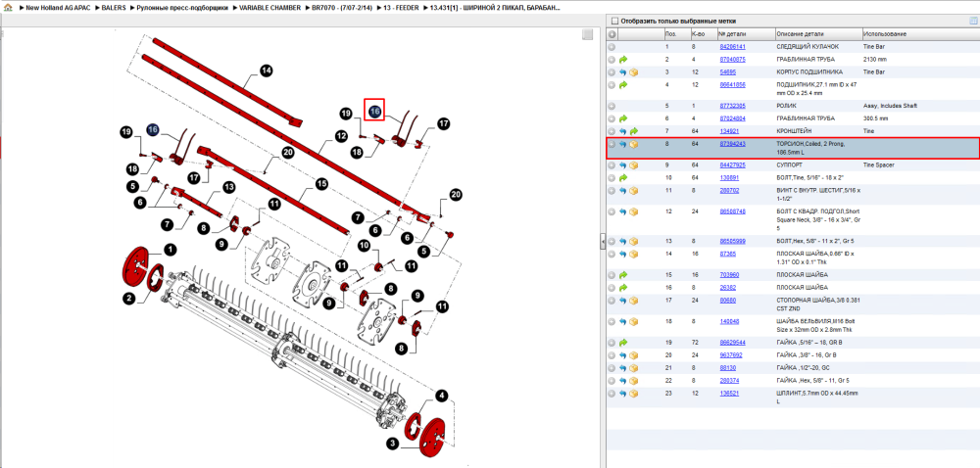Click green arrow icon for part 87040875
Viewport: 980px width, 468px height.
click(x=623, y=60)
